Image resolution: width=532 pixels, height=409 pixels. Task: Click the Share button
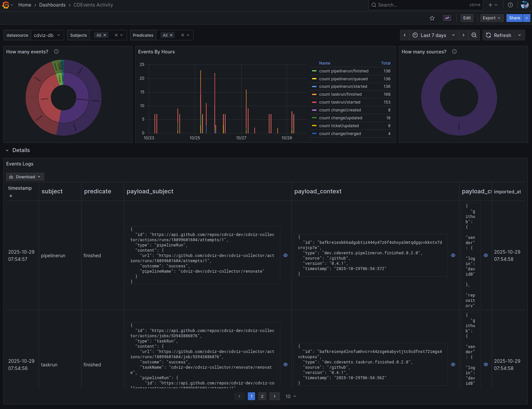(515, 18)
